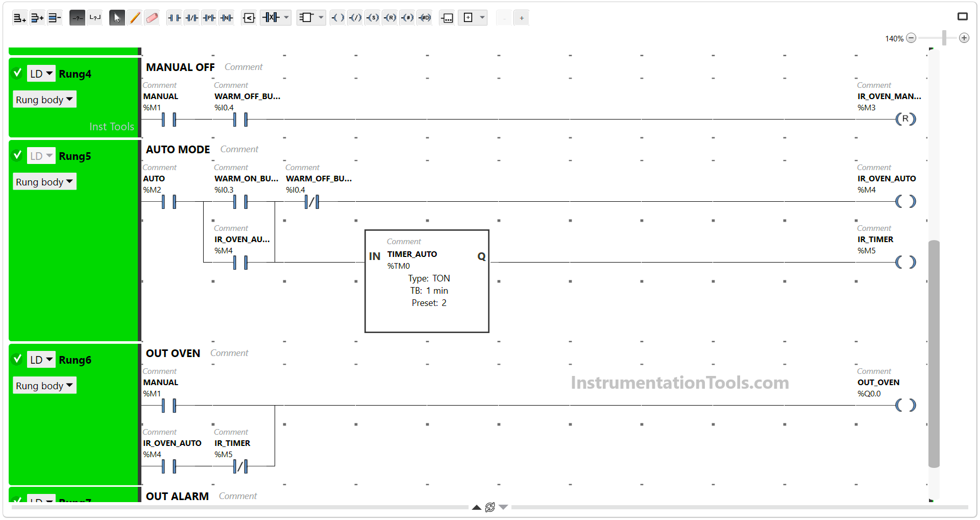Image resolution: width=980 pixels, height=520 pixels.
Task: Select the IR_OVEN_MAN reset coil %M3
Action: point(906,119)
